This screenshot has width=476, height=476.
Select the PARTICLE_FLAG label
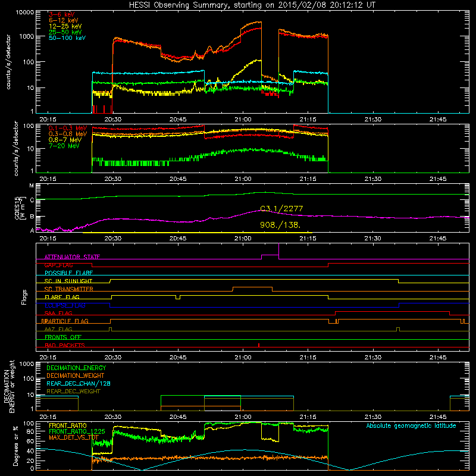[x=66, y=321]
